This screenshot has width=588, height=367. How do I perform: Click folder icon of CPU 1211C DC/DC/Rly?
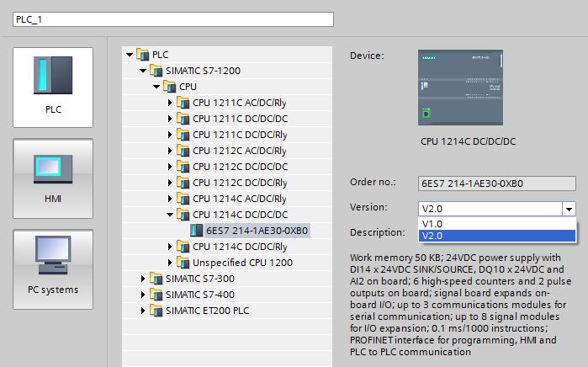click(x=183, y=135)
